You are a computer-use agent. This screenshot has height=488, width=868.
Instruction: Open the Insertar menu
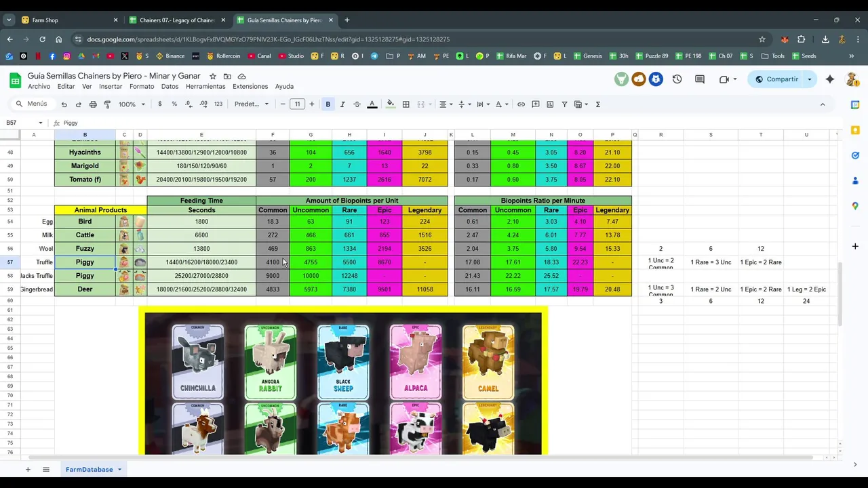point(111,87)
